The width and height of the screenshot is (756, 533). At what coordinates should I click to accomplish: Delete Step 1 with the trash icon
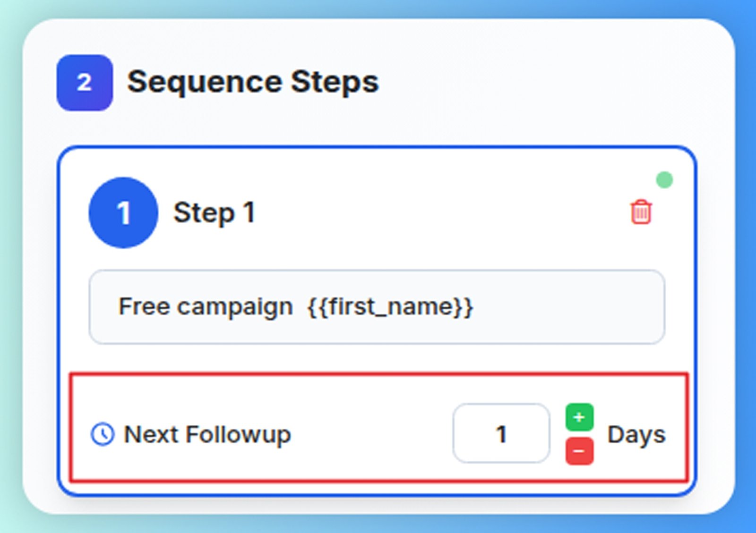641,212
